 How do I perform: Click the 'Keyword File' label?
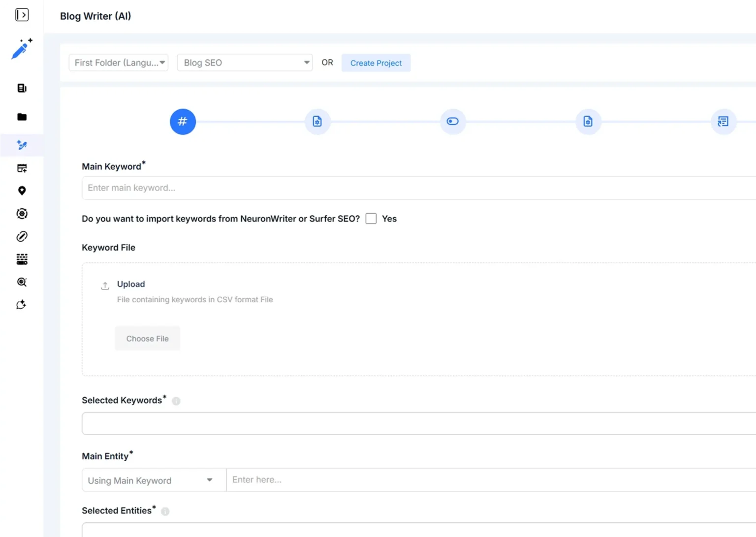(x=109, y=248)
